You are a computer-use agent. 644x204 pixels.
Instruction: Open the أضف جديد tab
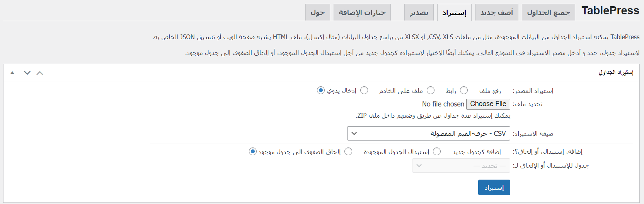point(496,13)
